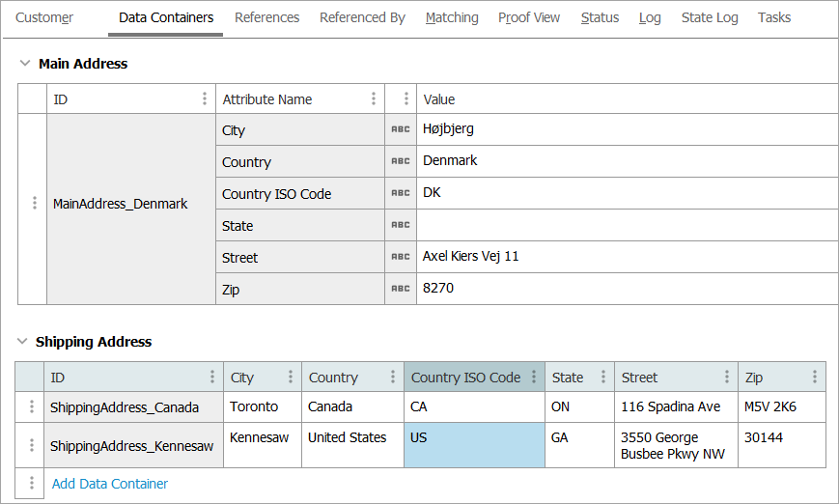Click ABC type icon for Street
The image size is (839, 504).
(401, 256)
